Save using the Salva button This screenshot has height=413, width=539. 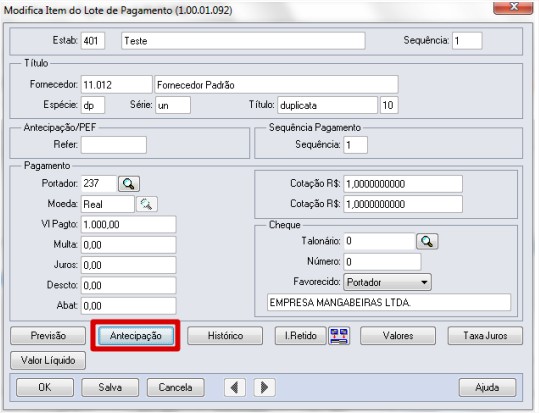(x=110, y=388)
